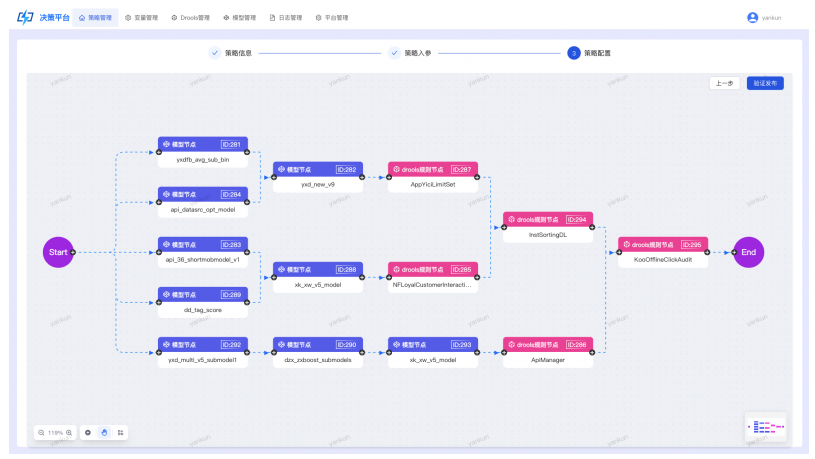This screenshot has height=459, width=815.
Task: Click the purple End node
Action: 748,252
